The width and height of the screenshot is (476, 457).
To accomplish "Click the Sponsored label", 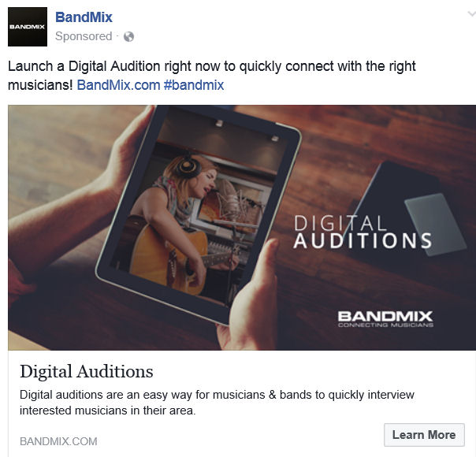I will 84,36.
